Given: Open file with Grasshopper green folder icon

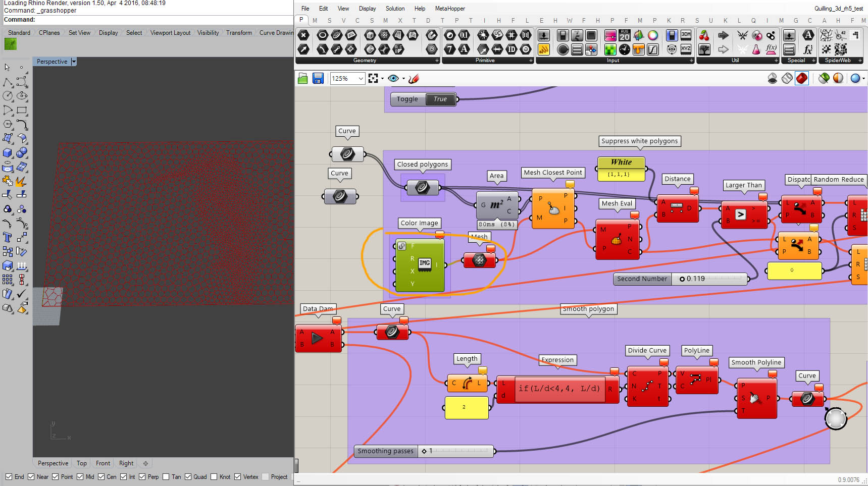Looking at the screenshot, I should [x=303, y=78].
